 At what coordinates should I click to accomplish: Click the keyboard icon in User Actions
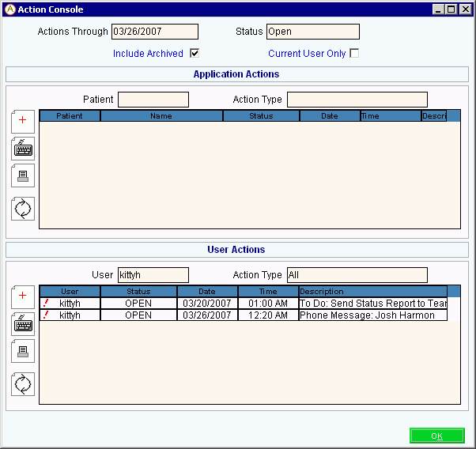point(23,323)
